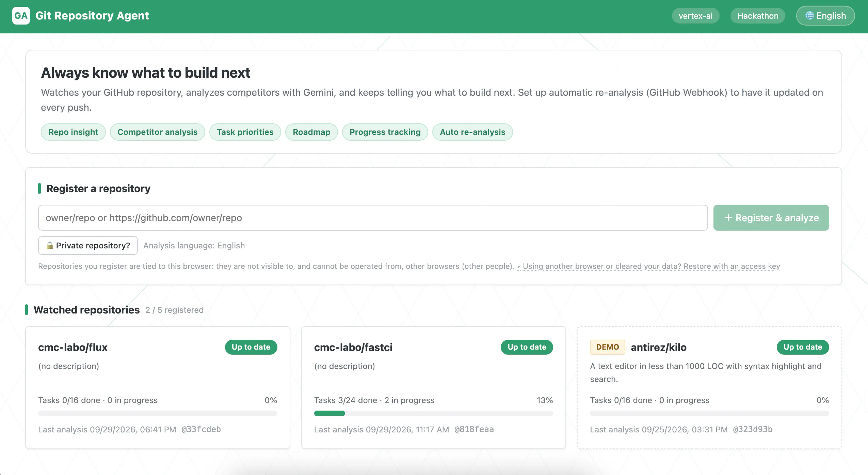Click the Analysis language: English label
Screen dimensions: 868x475
pos(194,245)
